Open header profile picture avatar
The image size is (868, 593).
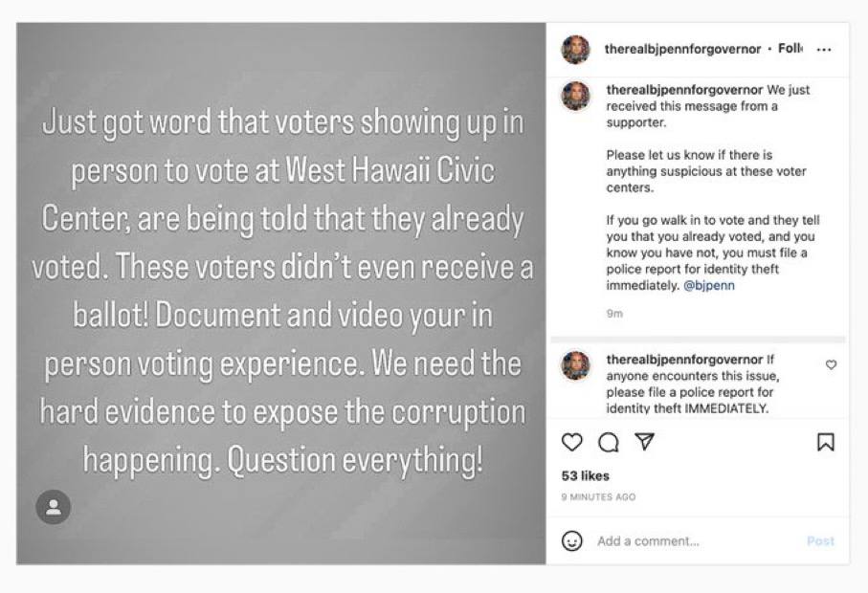(x=576, y=50)
